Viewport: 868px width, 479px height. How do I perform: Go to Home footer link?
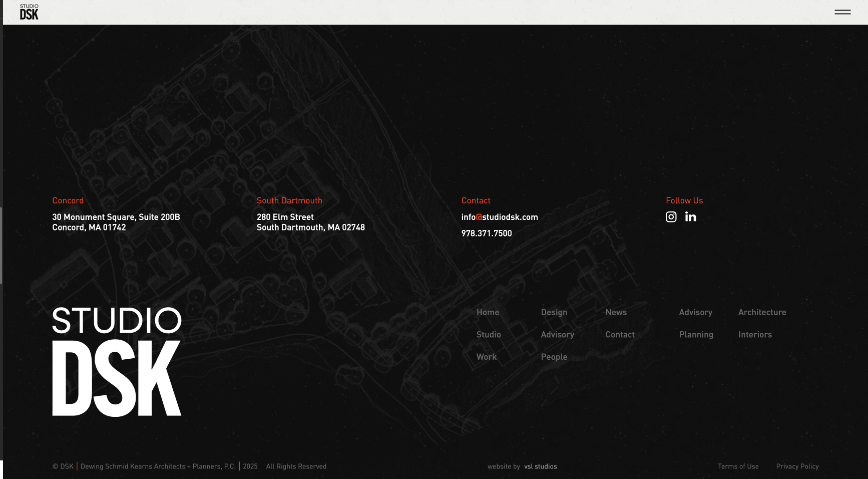point(488,312)
